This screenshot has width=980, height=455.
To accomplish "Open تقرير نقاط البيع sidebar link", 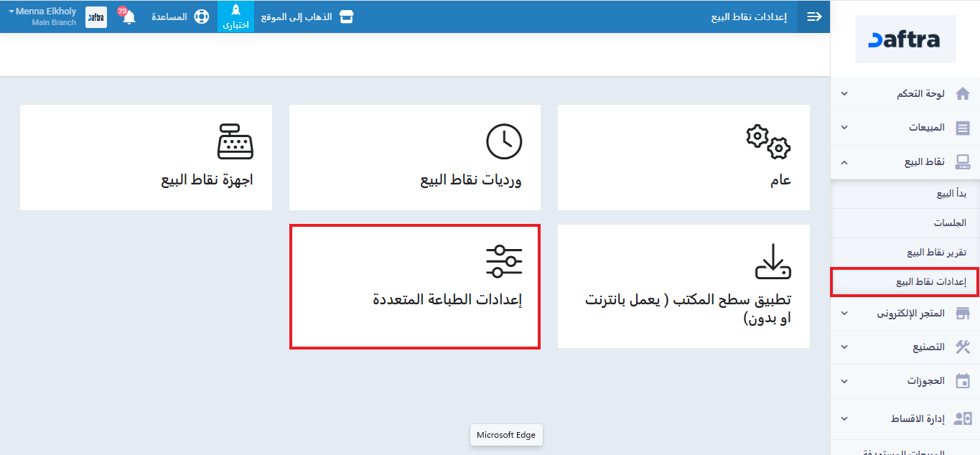I will 936,253.
